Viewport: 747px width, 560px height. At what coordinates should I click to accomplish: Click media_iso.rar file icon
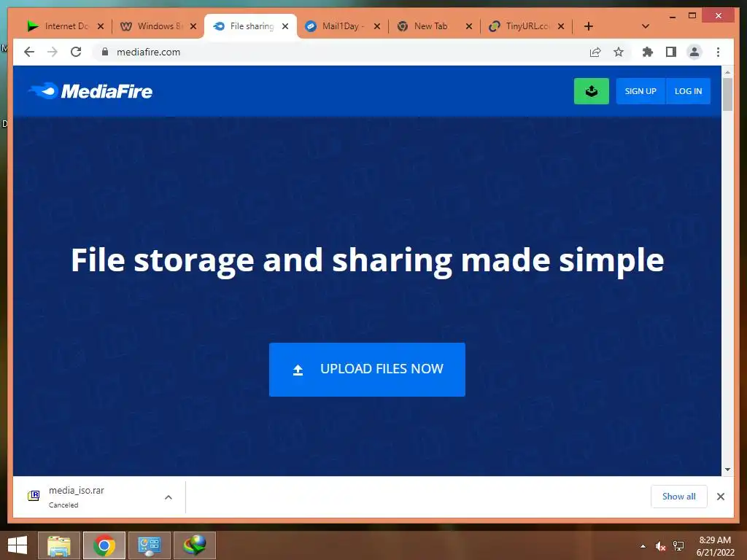(34, 496)
